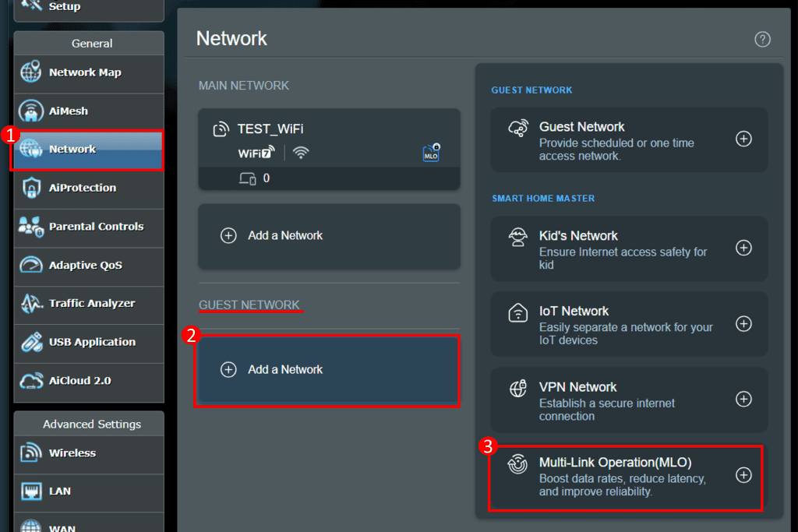This screenshot has width=798, height=532.
Task: Select the IoT Network card title
Action: [x=574, y=312]
